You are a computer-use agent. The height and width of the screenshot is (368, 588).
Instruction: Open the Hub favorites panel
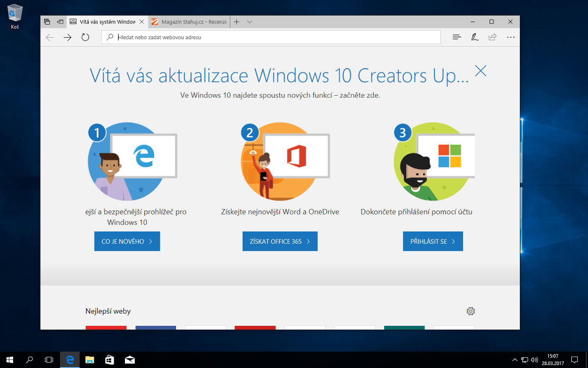pos(457,37)
